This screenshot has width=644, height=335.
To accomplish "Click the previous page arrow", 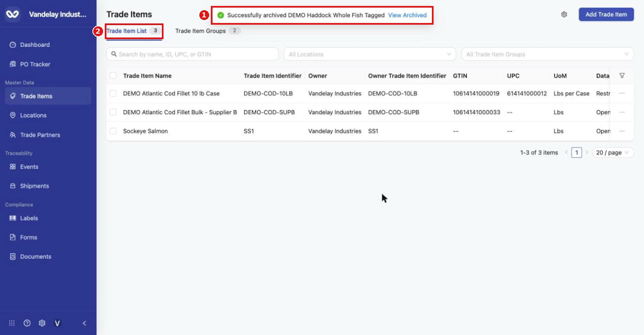I will coord(566,152).
